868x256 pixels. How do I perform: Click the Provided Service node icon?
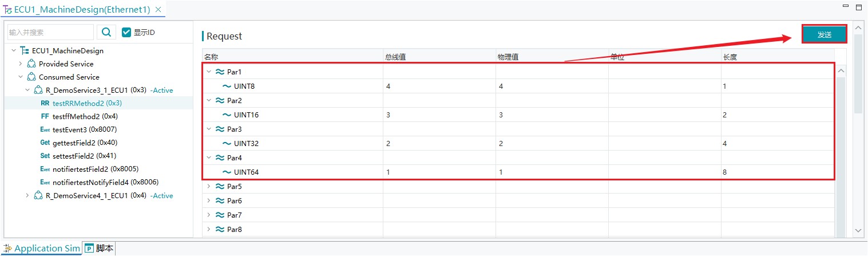tap(31, 64)
